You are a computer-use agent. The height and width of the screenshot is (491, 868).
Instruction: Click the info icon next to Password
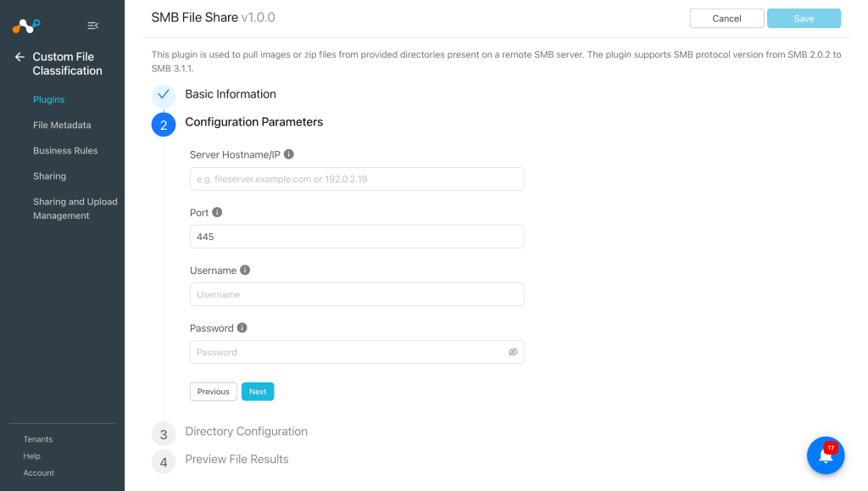(242, 327)
